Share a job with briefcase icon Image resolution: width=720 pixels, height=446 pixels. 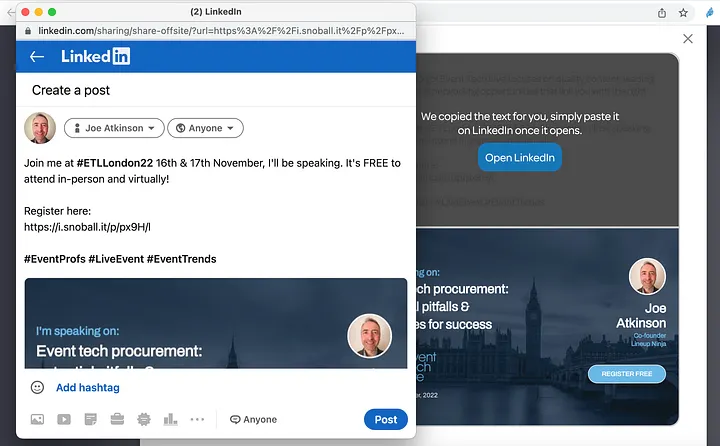pyautogui.click(x=117, y=419)
